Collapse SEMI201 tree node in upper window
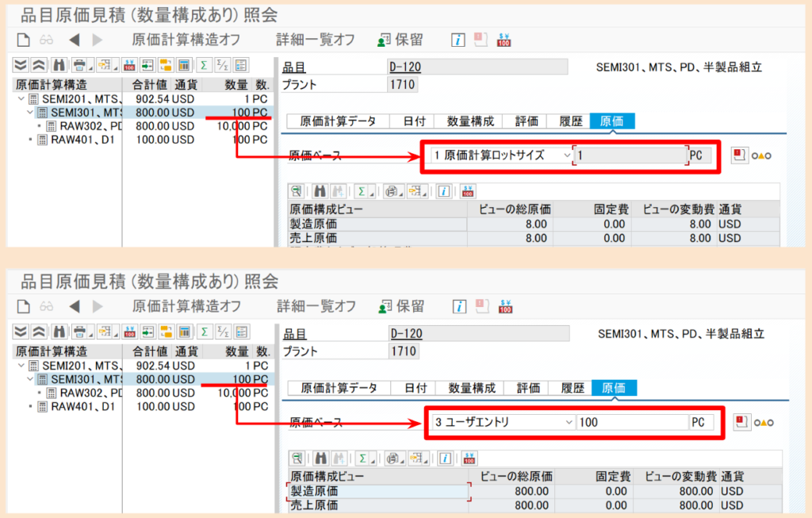812x518 pixels. point(21,98)
